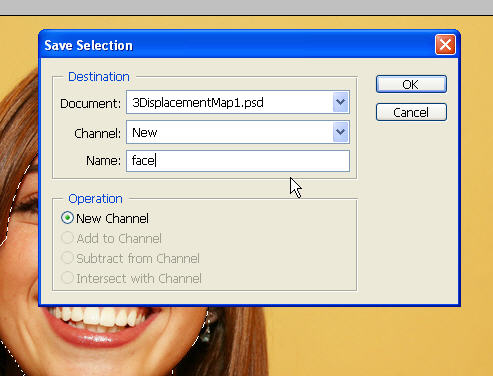
Task: Click the Document: field label
Action: (x=90, y=103)
